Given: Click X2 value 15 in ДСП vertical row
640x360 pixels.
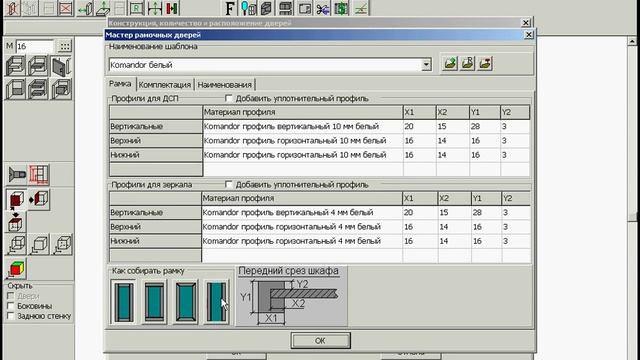Looking at the screenshot, I should point(452,127).
